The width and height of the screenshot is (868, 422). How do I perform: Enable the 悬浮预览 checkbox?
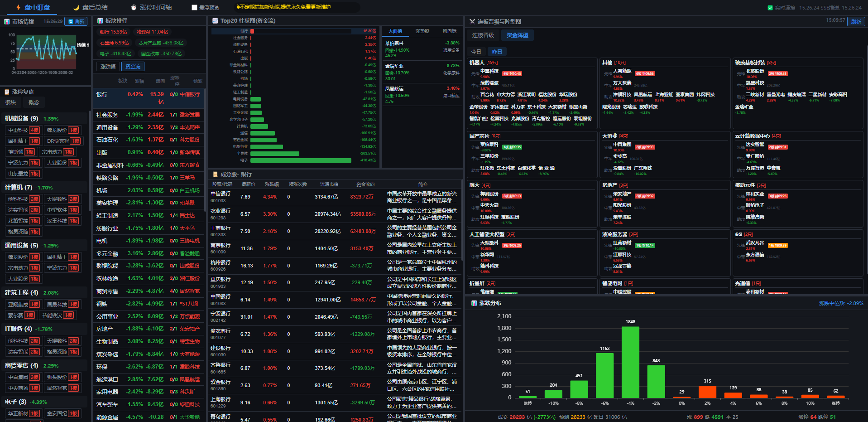pyautogui.click(x=194, y=7)
